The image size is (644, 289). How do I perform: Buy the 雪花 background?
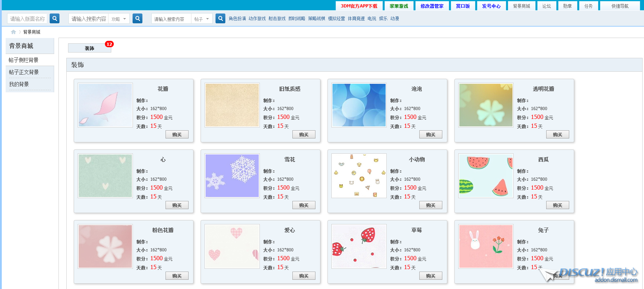(x=304, y=205)
